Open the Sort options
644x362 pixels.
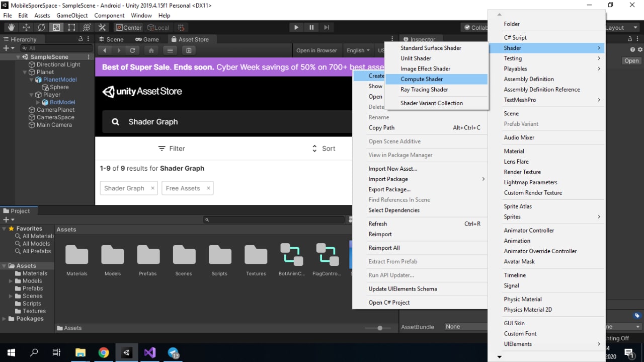(x=324, y=149)
